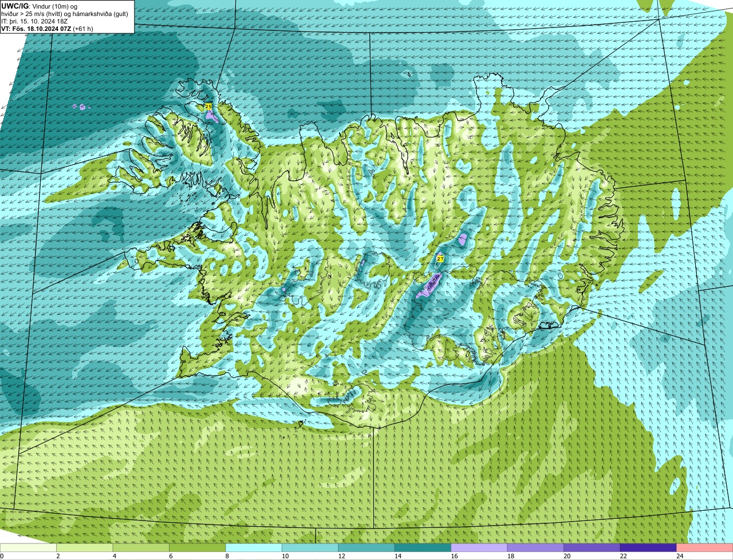Click the yellow gust label "27"

point(440,259)
